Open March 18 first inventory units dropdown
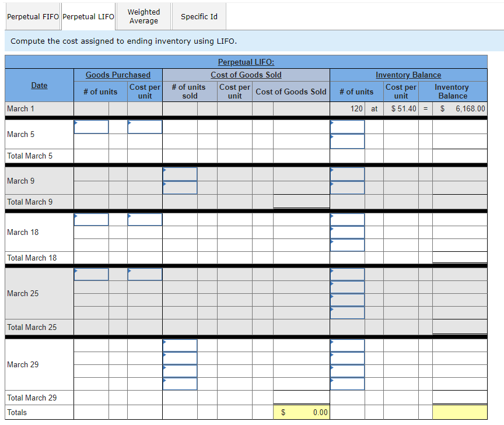Screen dimensions: 504x425 pyautogui.click(x=348, y=219)
